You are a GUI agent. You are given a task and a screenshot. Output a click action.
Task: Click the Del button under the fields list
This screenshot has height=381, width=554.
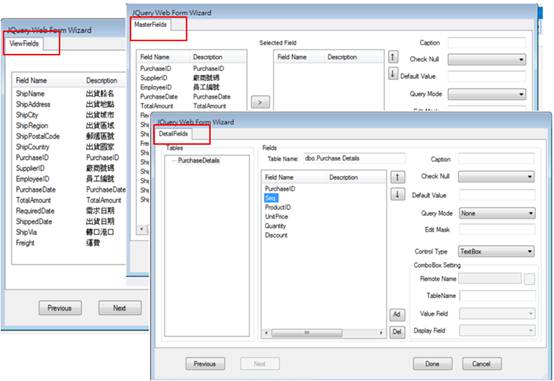397,332
